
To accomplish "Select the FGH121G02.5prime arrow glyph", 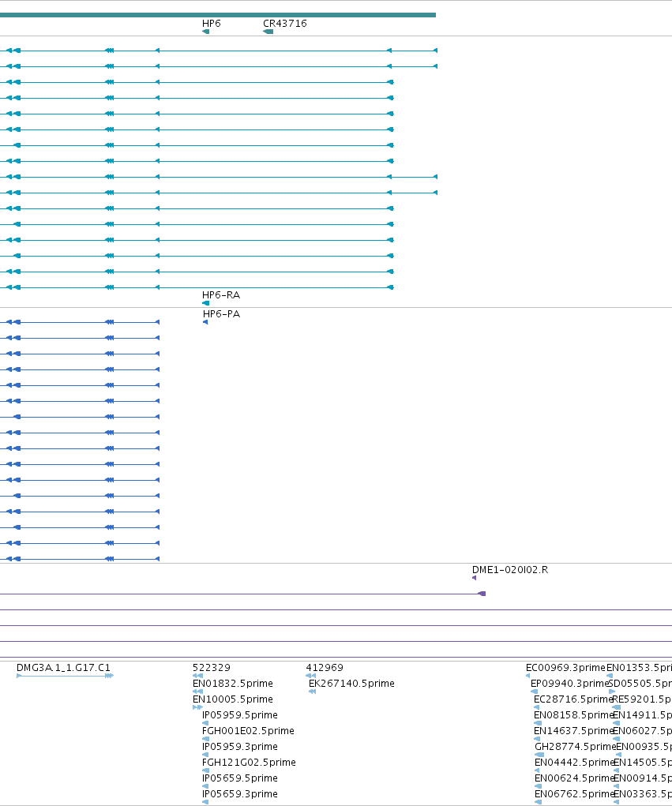I will tap(205, 770).
